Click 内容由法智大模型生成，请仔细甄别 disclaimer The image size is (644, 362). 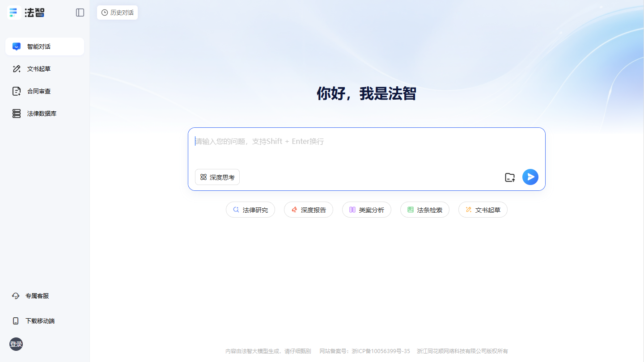click(268, 351)
